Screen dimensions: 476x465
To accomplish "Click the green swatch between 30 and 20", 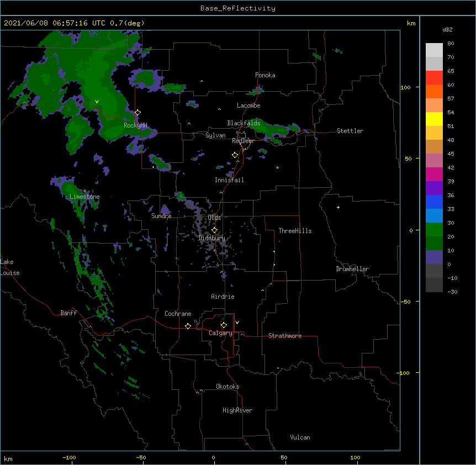I will pos(434,230).
